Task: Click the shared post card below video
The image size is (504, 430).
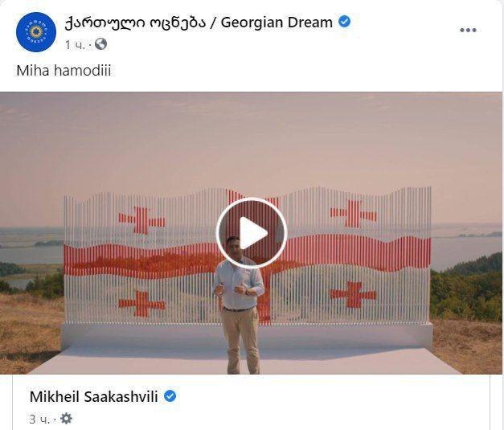Action: tap(251, 402)
